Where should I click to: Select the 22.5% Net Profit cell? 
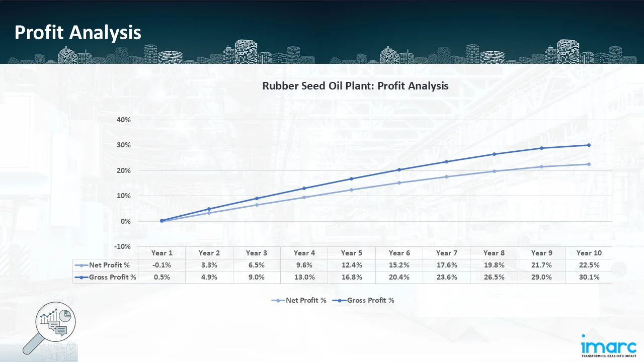pyautogui.click(x=589, y=265)
